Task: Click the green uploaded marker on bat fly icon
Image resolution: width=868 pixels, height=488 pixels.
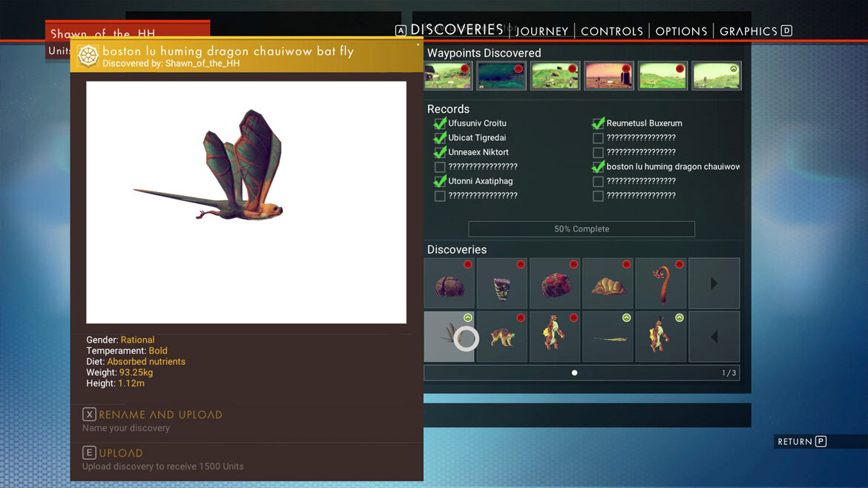Action: (468, 317)
